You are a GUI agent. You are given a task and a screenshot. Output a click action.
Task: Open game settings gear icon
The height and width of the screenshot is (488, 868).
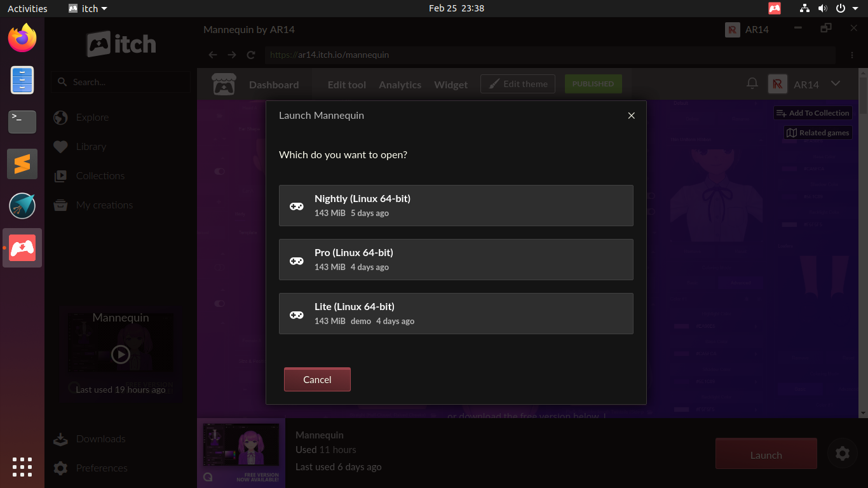pyautogui.click(x=843, y=453)
